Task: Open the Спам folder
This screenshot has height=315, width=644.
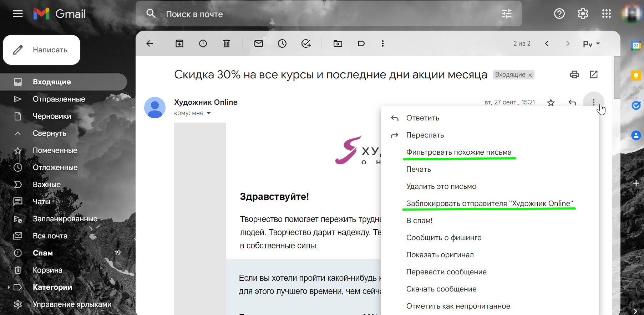Action: tap(64, 253)
